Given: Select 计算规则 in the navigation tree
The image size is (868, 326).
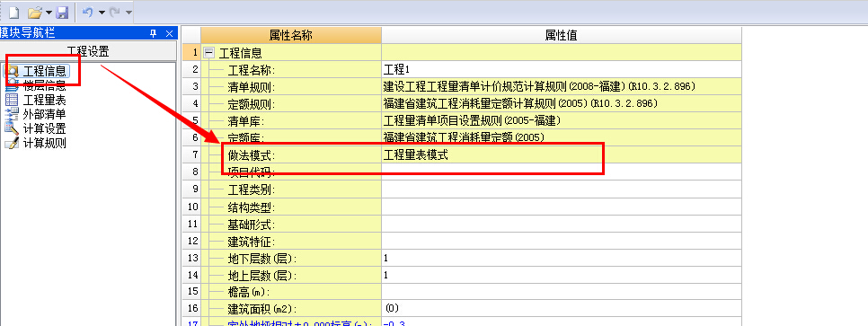Looking at the screenshot, I should (44, 144).
